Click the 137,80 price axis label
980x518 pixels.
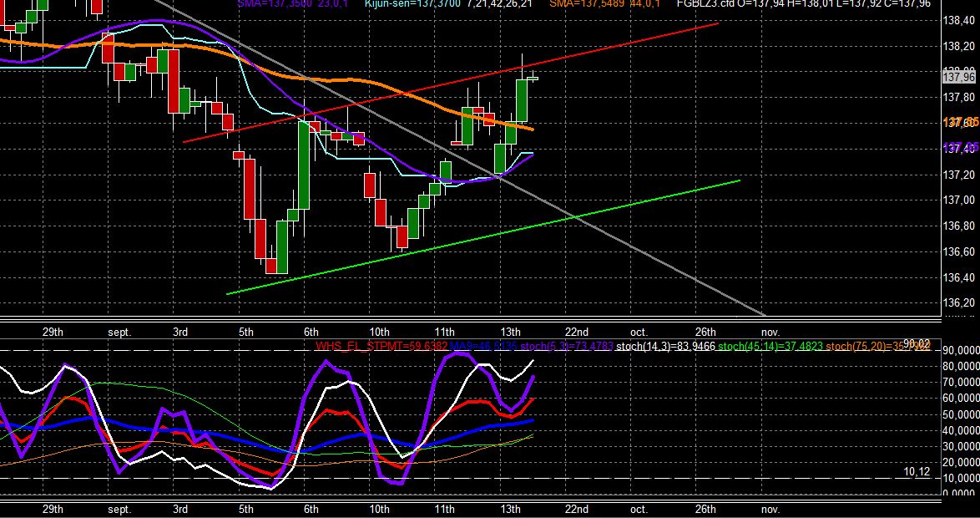(958, 98)
